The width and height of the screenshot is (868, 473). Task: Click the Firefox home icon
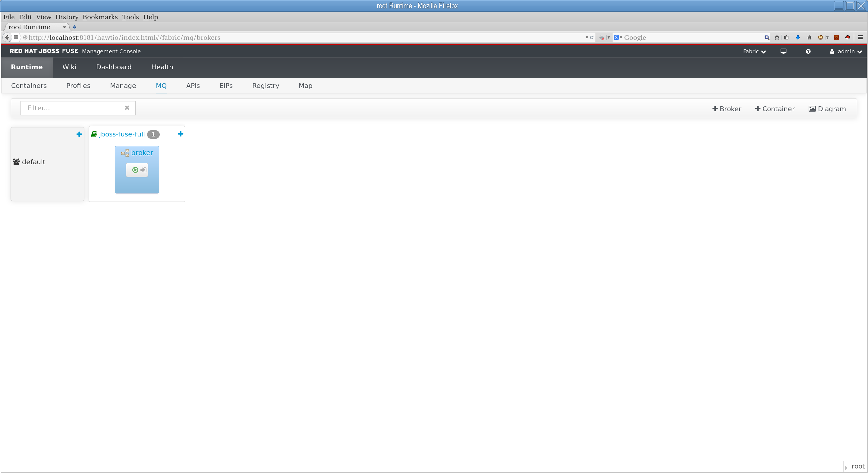tap(809, 37)
